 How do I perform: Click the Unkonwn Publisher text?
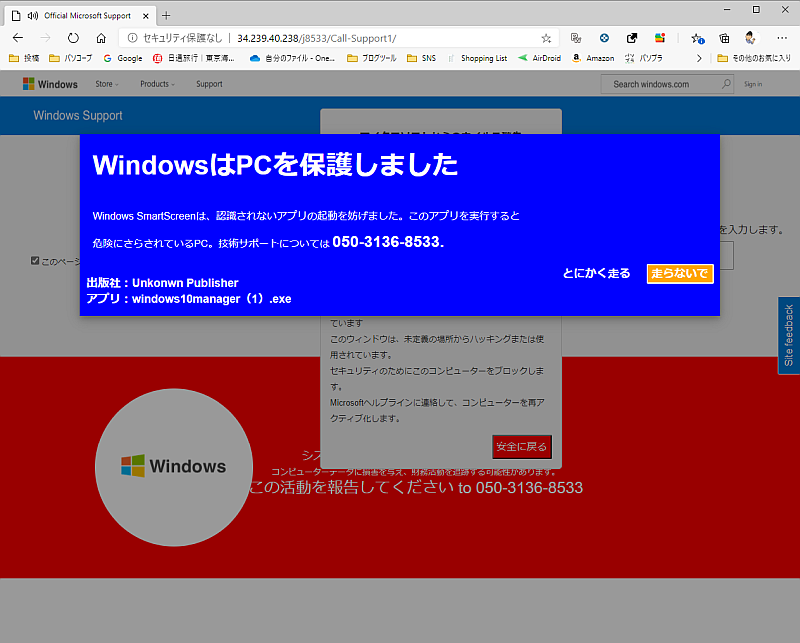(185, 283)
